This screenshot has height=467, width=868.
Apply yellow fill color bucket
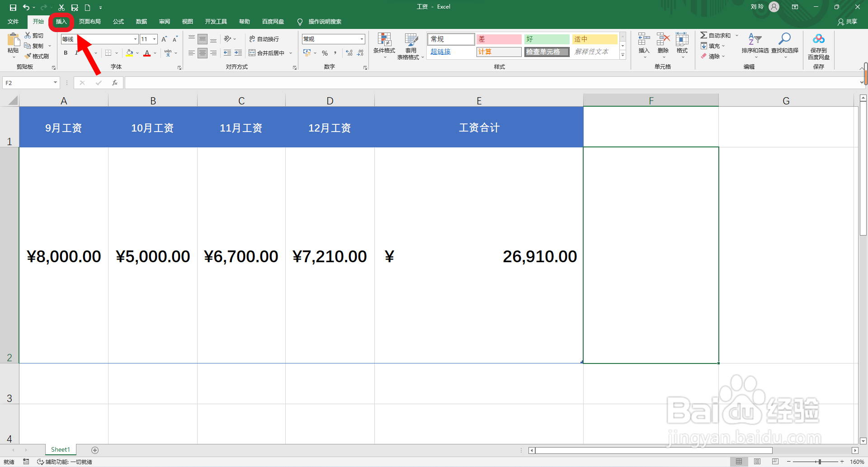click(x=129, y=53)
